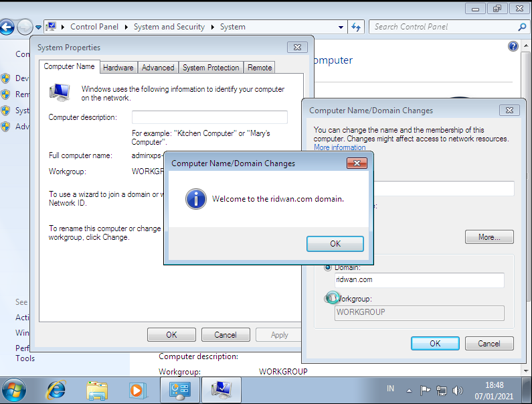Viewport: 532px width, 404px height.
Task: Click the shield icon beside Dev link
Action: click(5, 78)
